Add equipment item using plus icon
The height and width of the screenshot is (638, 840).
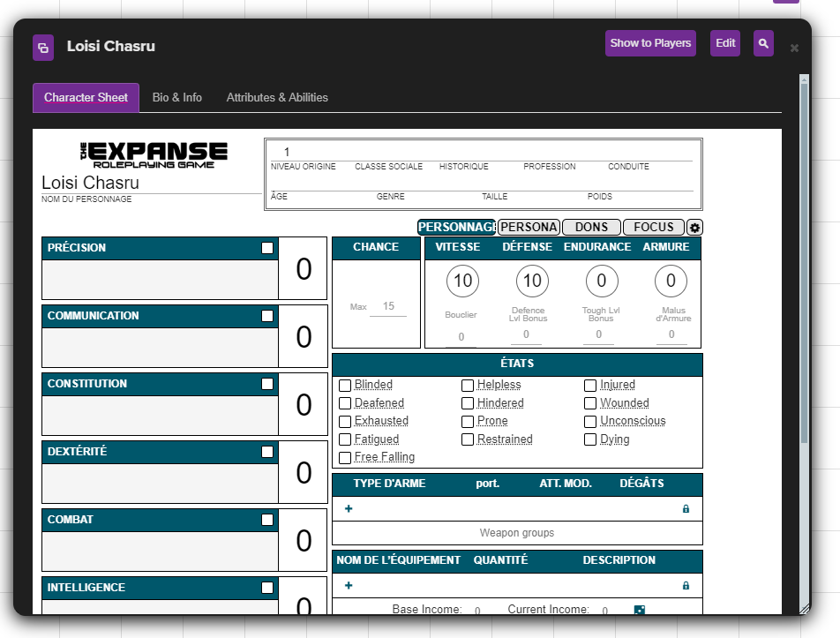click(x=349, y=586)
